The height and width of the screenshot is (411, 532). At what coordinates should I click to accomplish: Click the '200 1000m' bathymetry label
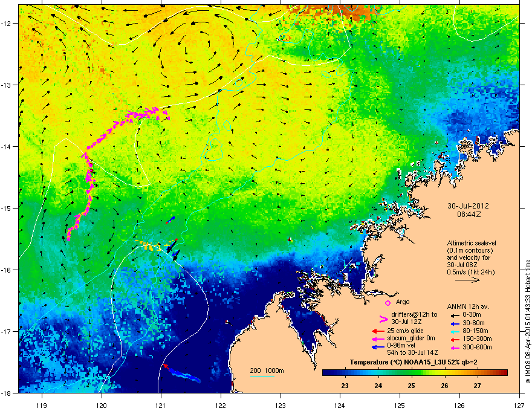(267, 371)
